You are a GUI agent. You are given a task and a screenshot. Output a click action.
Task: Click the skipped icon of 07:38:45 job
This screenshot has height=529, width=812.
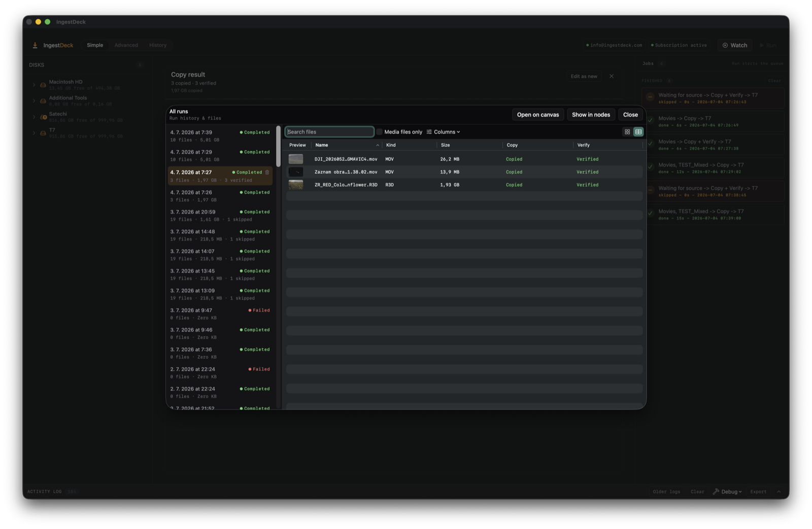[650, 191]
